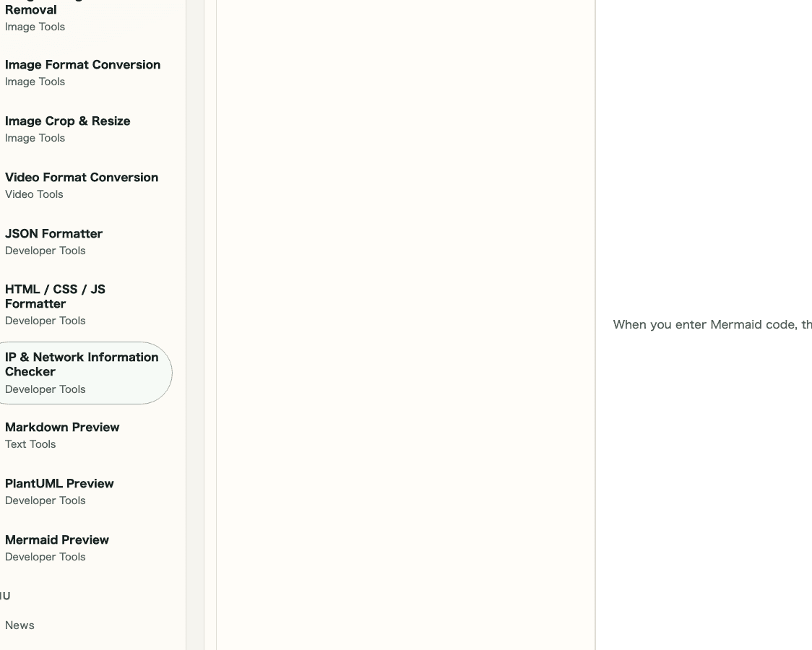Open the Image Format Conversion tool
Image resolution: width=812 pixels, height=650 pixels.
[x=82, y=64]
